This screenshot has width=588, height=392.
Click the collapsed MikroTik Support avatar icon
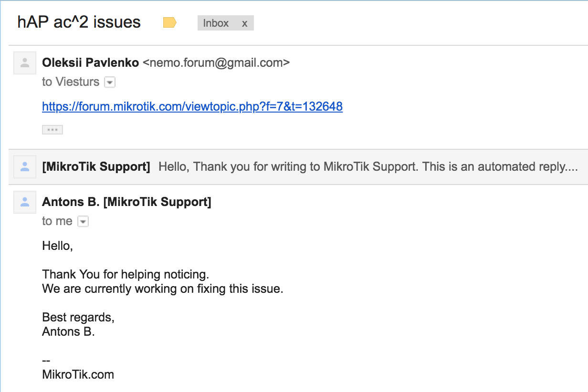coord(25,167)
